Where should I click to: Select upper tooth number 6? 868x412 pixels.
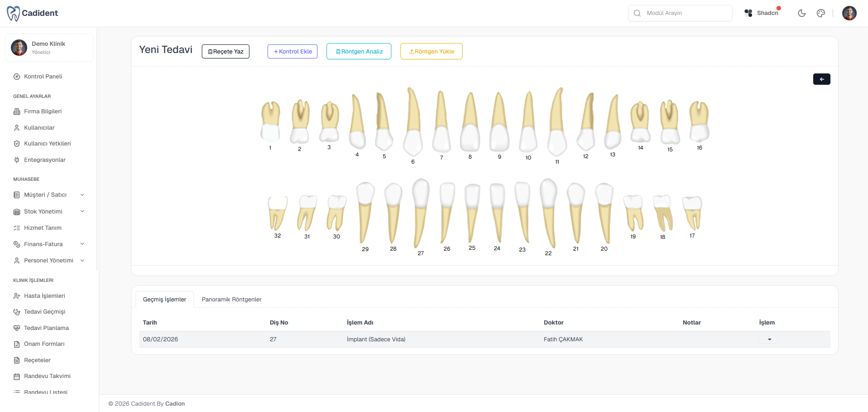[x=413, y=122]
